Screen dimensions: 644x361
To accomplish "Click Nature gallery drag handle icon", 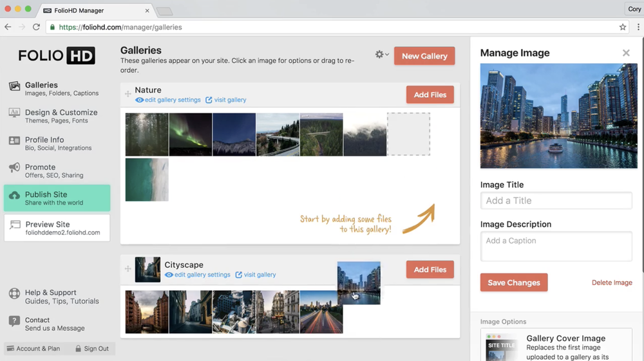I will 128,94.
